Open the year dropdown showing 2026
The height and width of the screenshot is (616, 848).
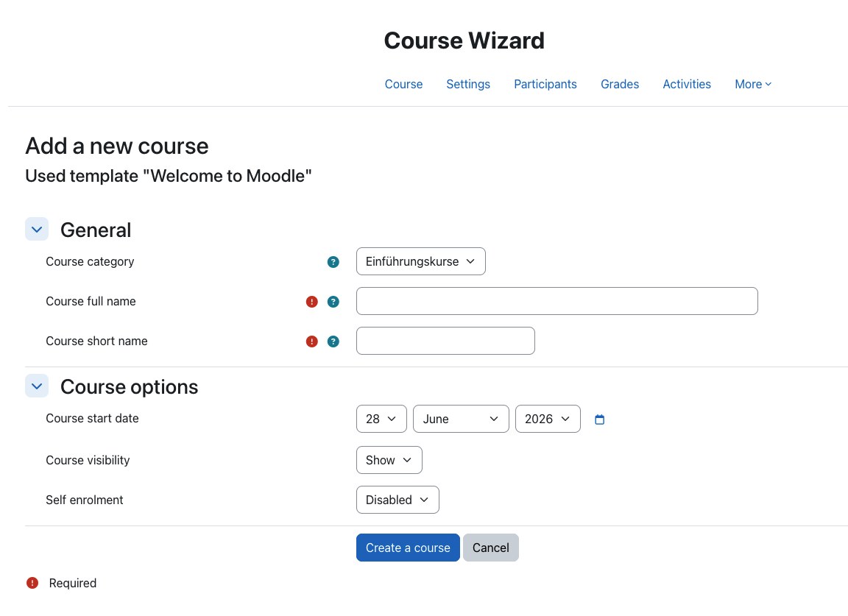coord(548,419)
